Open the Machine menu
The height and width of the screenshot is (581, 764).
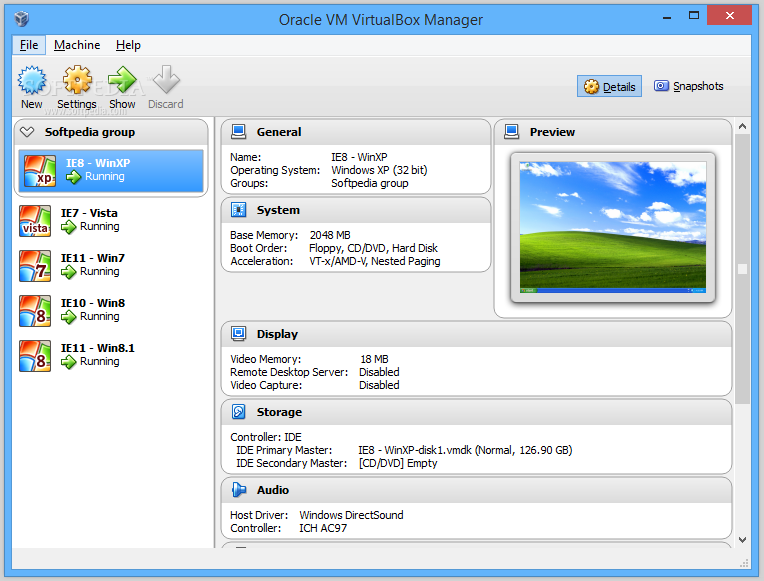pyautogui.click(x=77, y=45)
